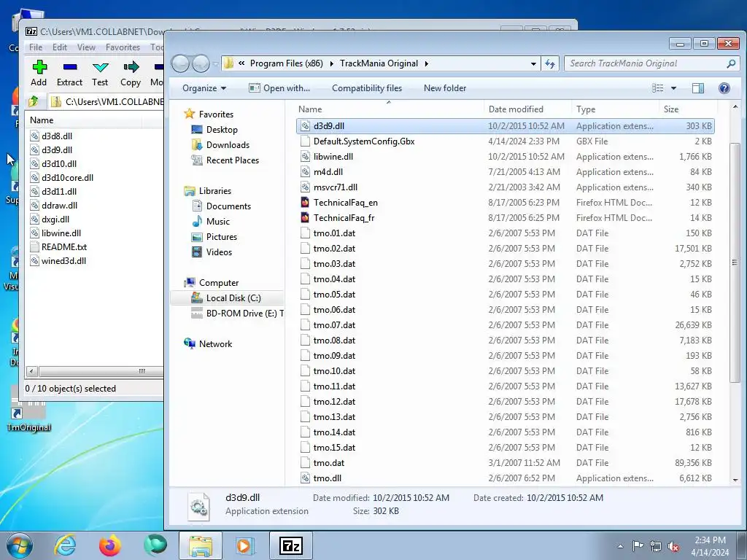The height and width of the screenshot is (560, 747).
Task: Click the Open with... button
Action: (279, 88)
